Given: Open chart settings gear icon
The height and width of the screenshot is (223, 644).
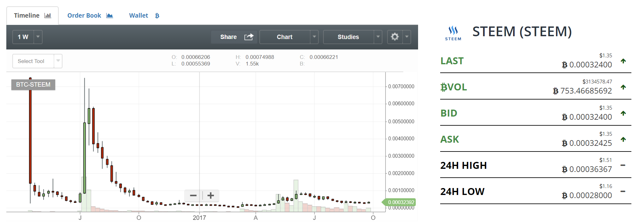Looking at the screenshot, I should (x=395, y=37).
